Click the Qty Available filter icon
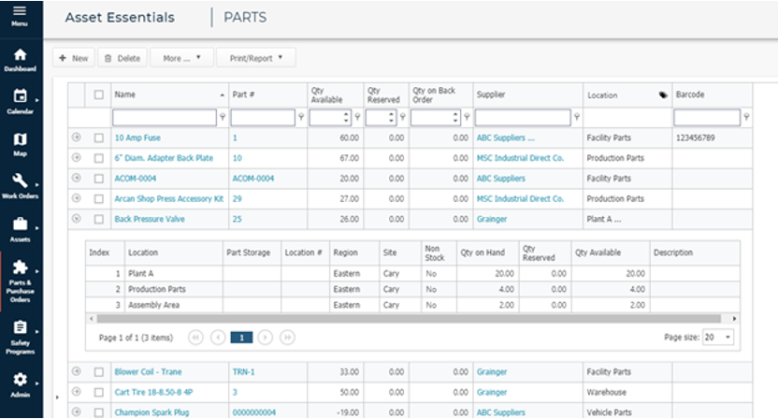Screen dimensions: 778x419 [357, 117]
